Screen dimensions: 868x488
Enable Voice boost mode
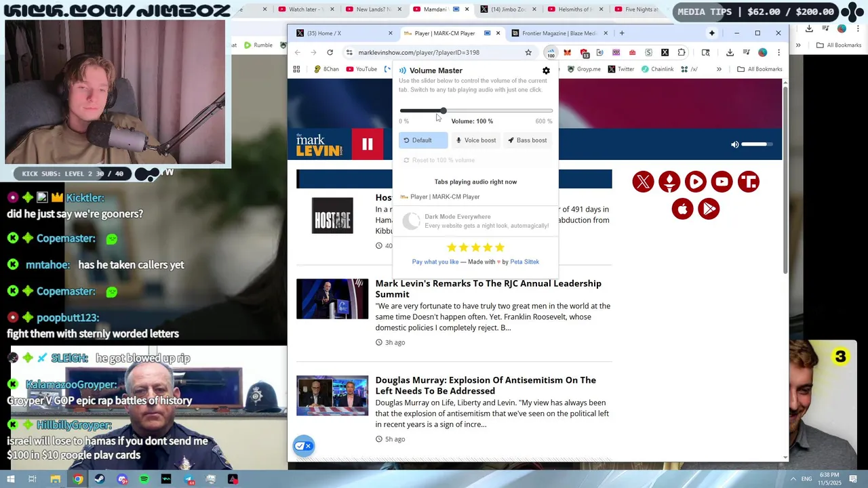click(x=476, y=140)
